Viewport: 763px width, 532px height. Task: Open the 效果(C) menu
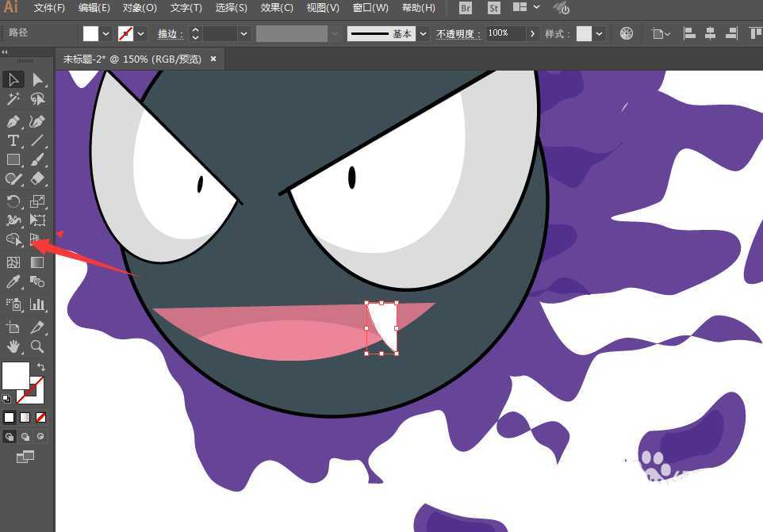point(277,8)
